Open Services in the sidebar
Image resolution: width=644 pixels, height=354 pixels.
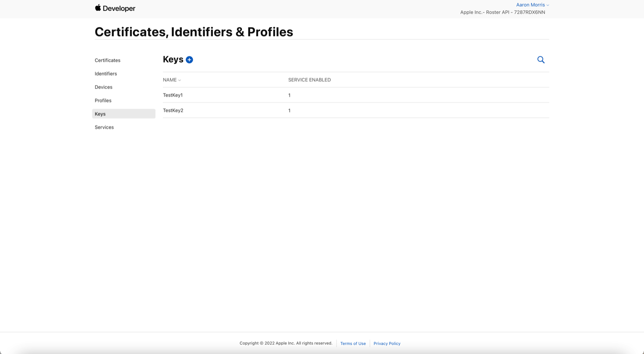pos(104,127)
